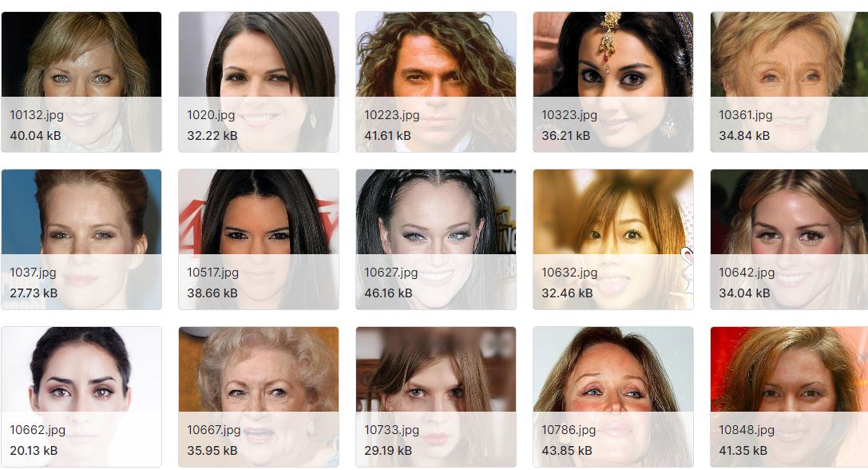The image size is (868, 470).
Task: Select the 10517.jpg thumbnail
Action: (x=259, y=240)
